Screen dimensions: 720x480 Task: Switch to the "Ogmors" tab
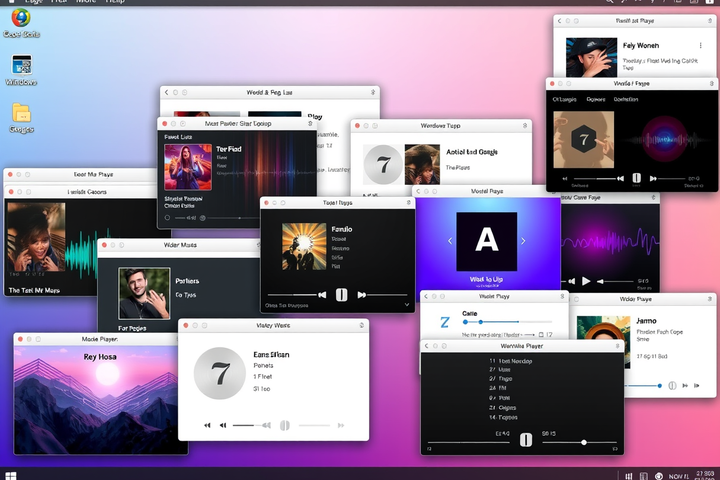click(x=596, y=99)
